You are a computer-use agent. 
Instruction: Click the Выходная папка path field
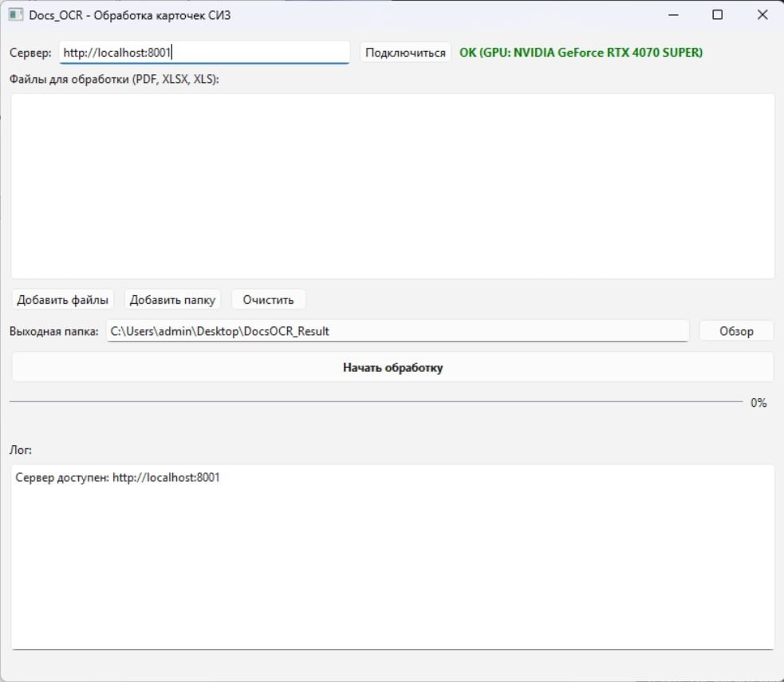[x=397, y=332]
